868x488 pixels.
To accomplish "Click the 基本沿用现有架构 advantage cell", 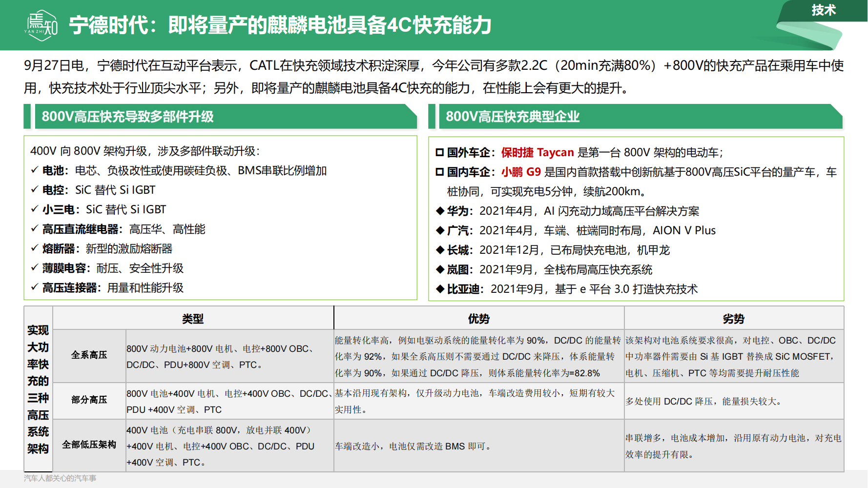I will coord(478,401).
